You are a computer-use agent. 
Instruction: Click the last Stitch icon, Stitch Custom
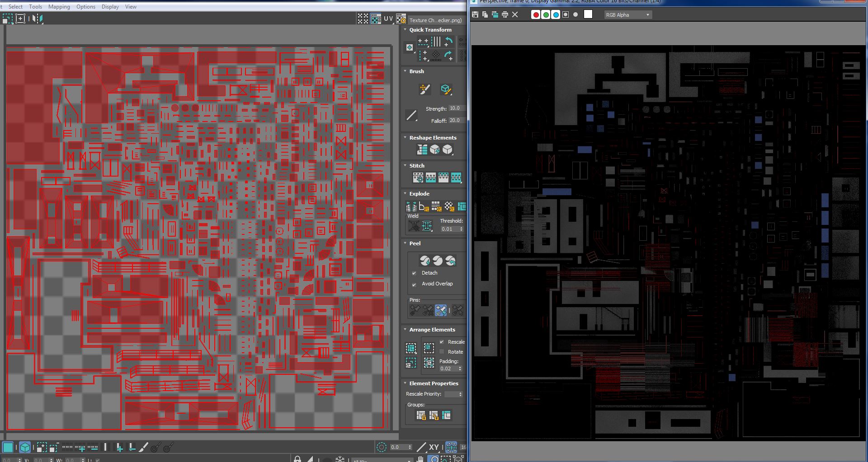pos(456,177)
